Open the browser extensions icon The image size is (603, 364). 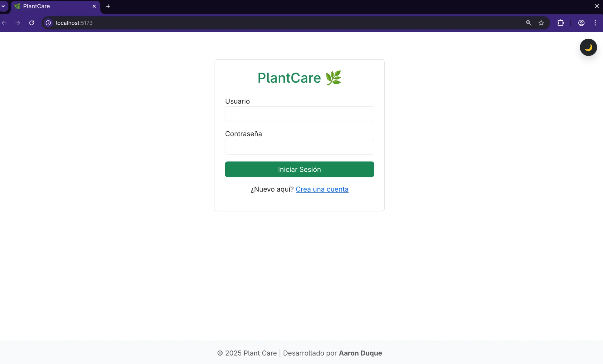coord(561,23)
